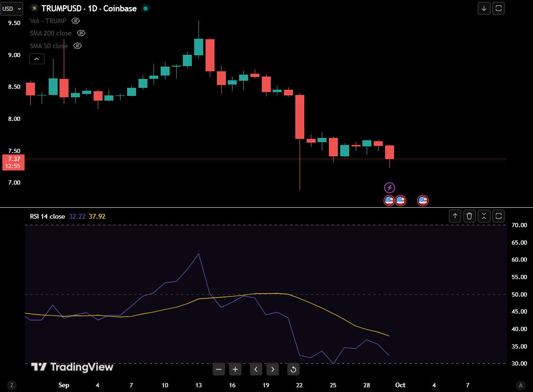Screen dimensions: 533x392
Task: Show the hidden Vol TRUMP indicator
Action: (x=76, y=21)
